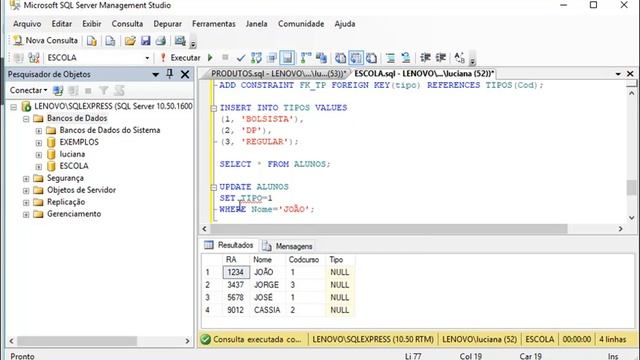This screenshot has width=640, height=360.
Task: Click the RA cell 1234
Action: pyautogui.click(x=236, y=272)
